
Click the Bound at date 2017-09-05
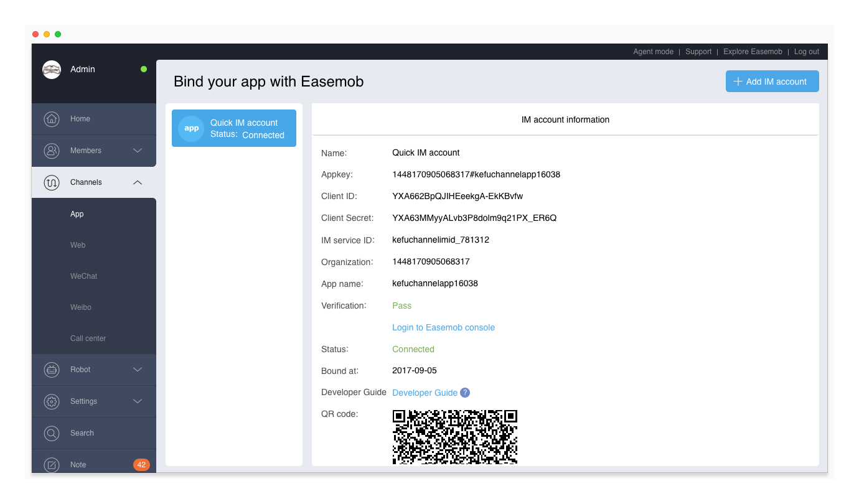tap(415, 370)
